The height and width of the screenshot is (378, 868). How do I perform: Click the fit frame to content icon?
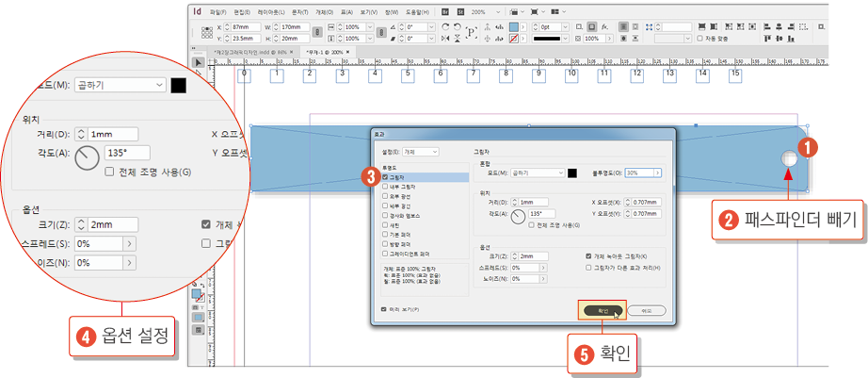[x=740, y=26]
